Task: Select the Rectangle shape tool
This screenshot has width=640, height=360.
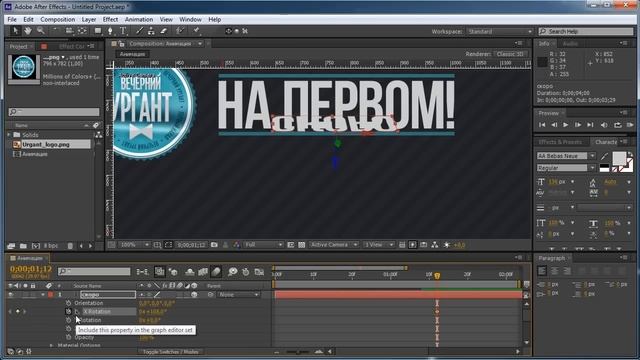Action: point(98,31)
